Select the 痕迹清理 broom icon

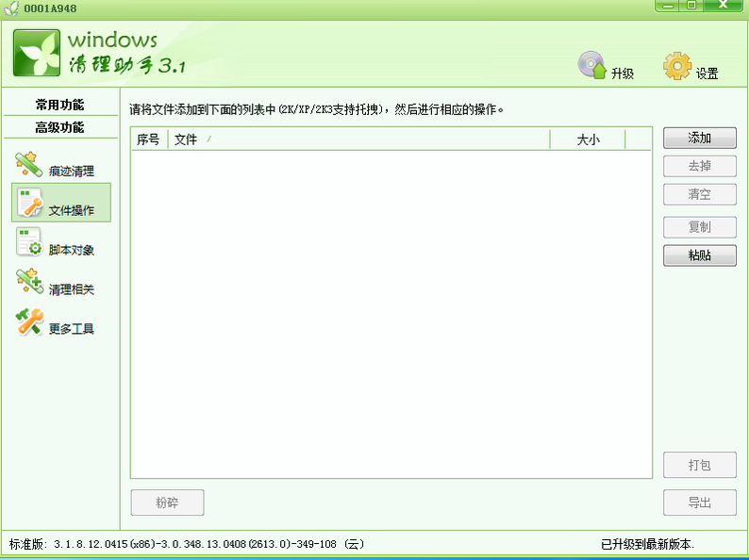[28, 164]
